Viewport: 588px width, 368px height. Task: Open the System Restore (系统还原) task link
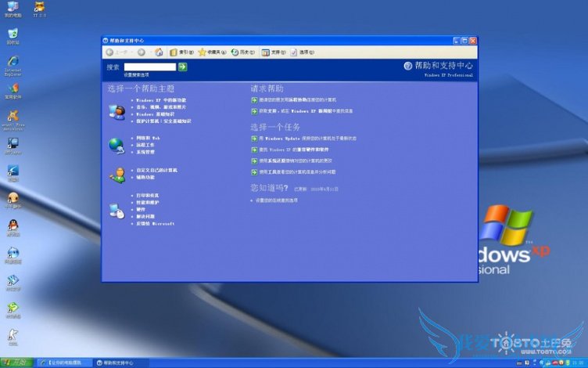(x=296, y=161)
